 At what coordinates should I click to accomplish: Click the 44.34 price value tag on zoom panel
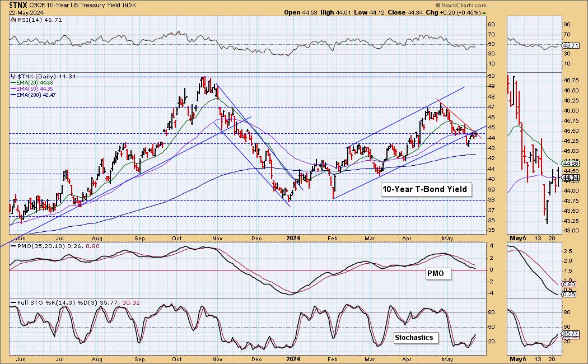[x=570, y=178]
